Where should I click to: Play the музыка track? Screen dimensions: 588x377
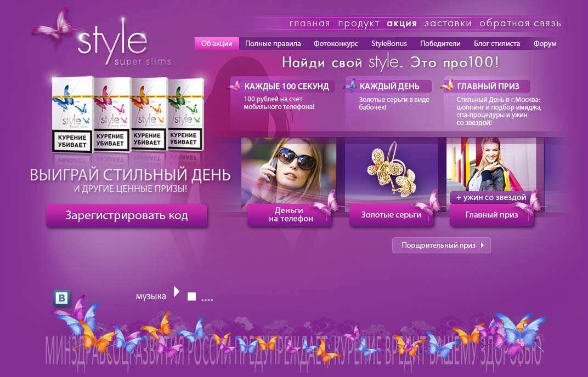pyautogui.click(x=176, y=292)
